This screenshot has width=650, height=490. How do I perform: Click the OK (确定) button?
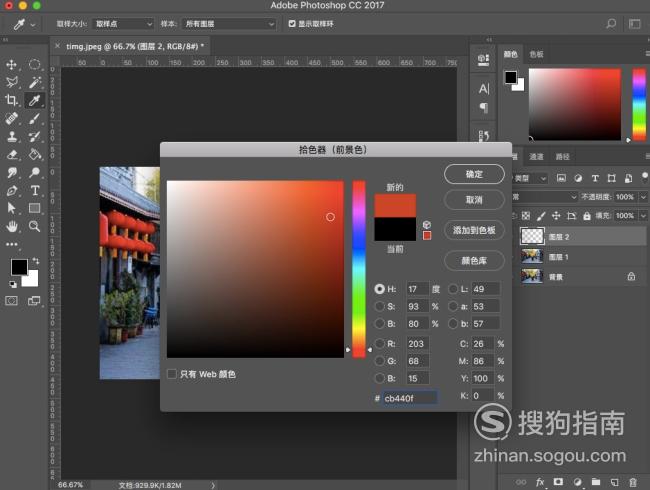tap(474, 174)
